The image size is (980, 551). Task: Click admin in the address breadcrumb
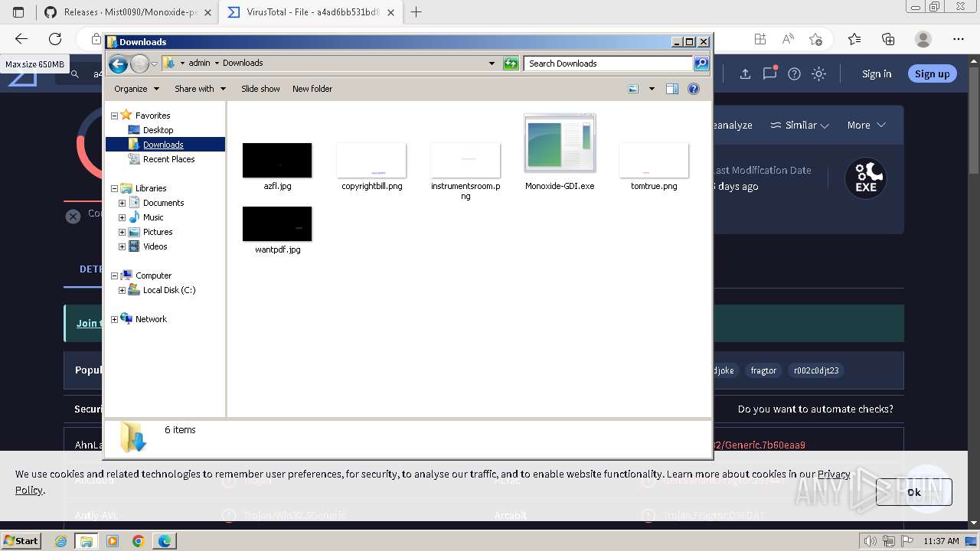pos(199,63)
